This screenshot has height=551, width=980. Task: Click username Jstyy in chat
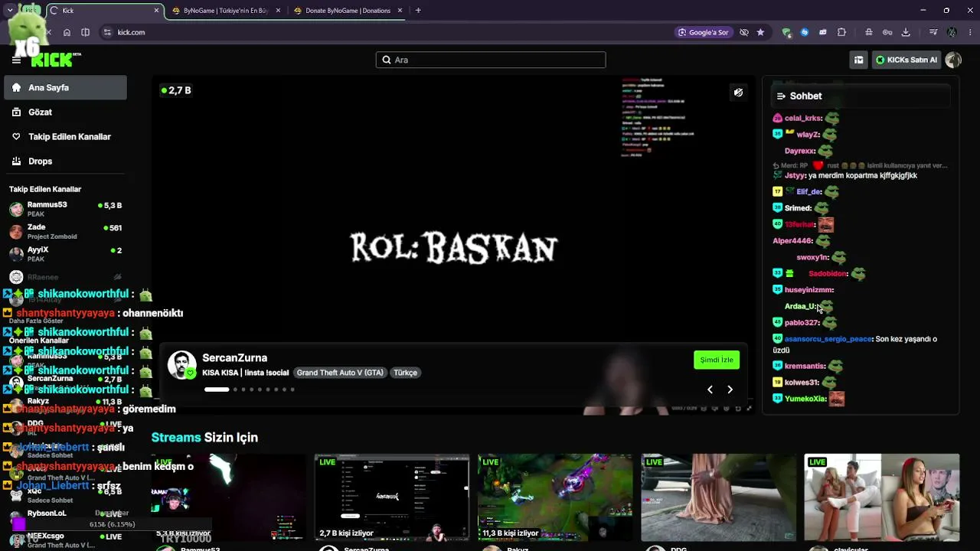pos(795,175)
